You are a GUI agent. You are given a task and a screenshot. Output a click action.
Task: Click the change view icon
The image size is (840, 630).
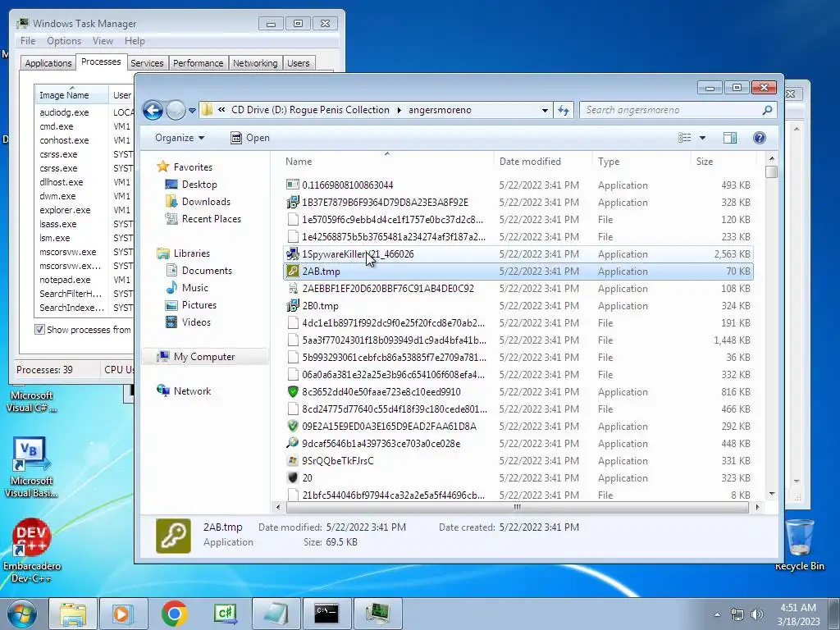click(x=685, y=138)
